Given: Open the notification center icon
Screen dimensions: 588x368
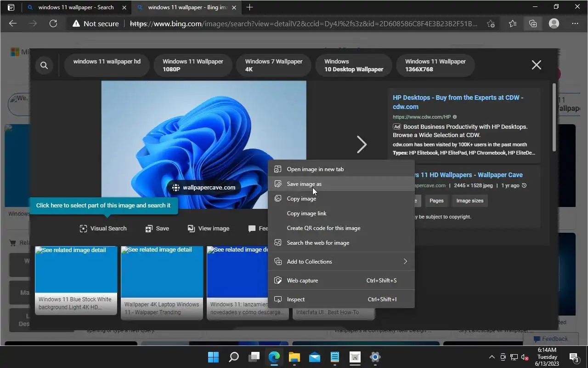Looking at the screenshot, I should [574, 357].
